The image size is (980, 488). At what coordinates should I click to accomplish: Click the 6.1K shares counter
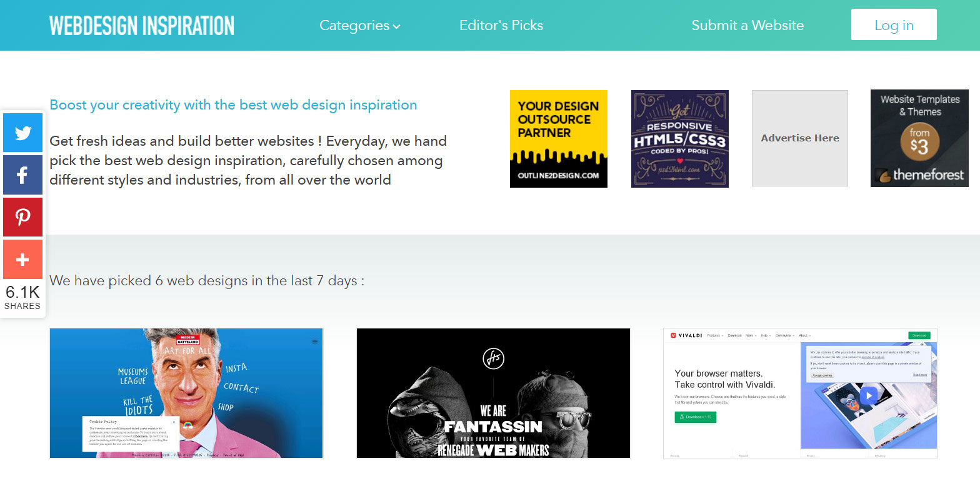[x=22, y=297]
